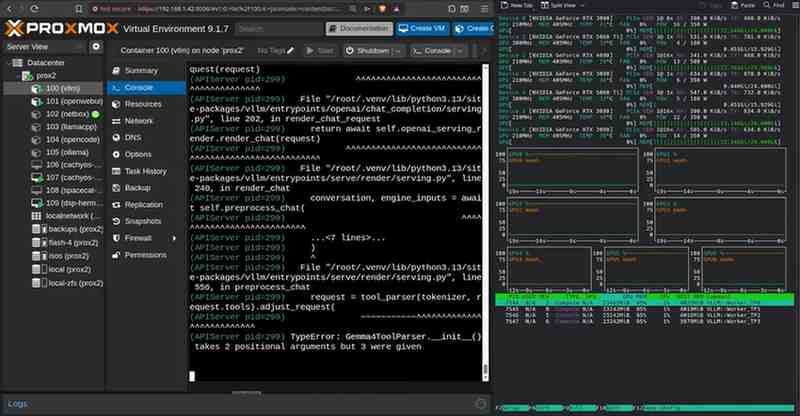Click the localnetwork grid icon
The width and height of the screenshot is (800, 416).
(x=36, y=216)
